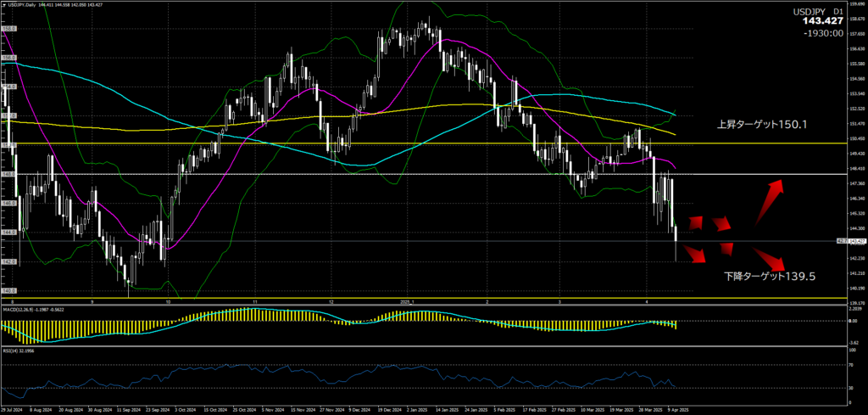
Task: Click the large 143.427 price readout
Action: pos(820,22)
